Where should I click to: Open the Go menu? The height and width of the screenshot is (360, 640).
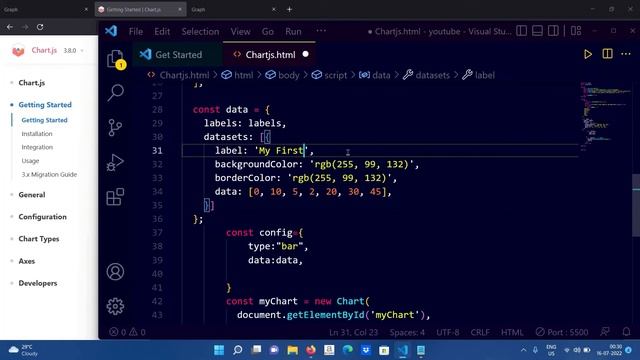(x=268, y=31)
